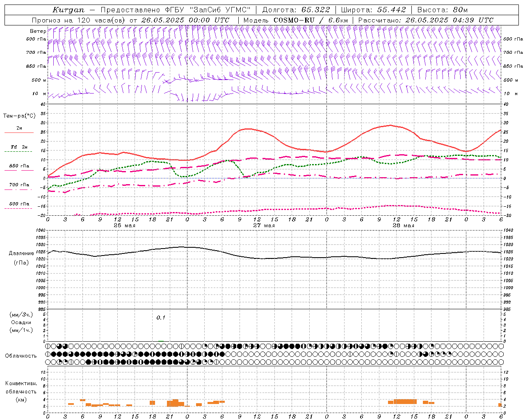Image resolution: width=525 pixels, height=420 pixels.
Task: Click the red 2м legend line
Action: [19, 133]
